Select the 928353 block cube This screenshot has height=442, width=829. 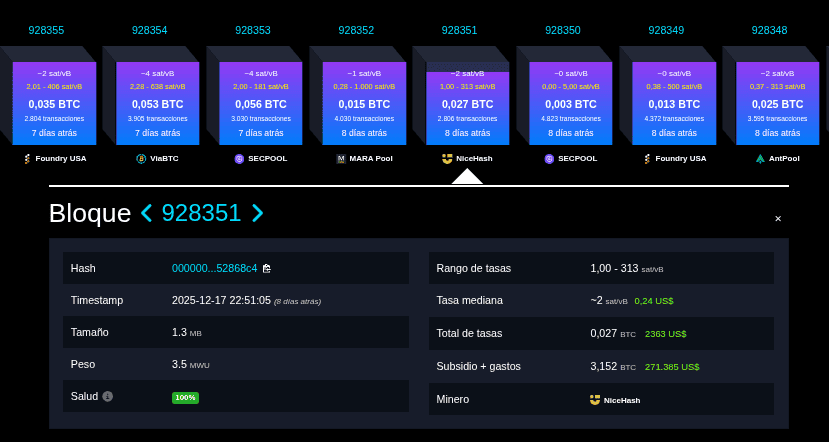[x=260, y=103]
